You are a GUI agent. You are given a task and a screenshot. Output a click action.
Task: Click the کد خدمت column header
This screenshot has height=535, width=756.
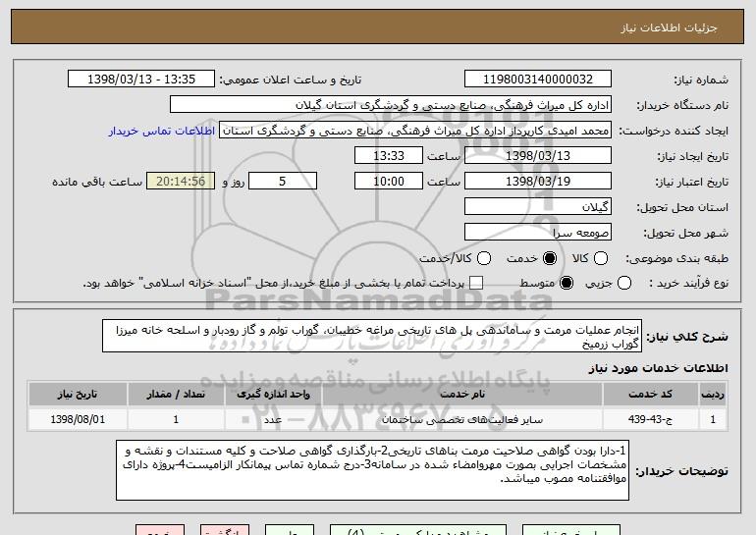(650, 395)
